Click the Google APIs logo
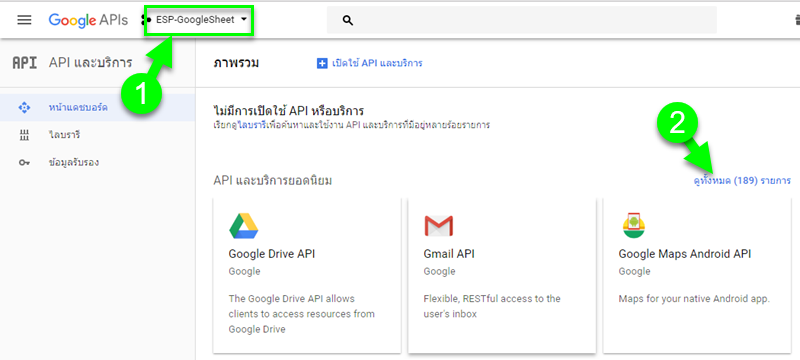Viewport: 800px width, 360px height. coord(88,20)
